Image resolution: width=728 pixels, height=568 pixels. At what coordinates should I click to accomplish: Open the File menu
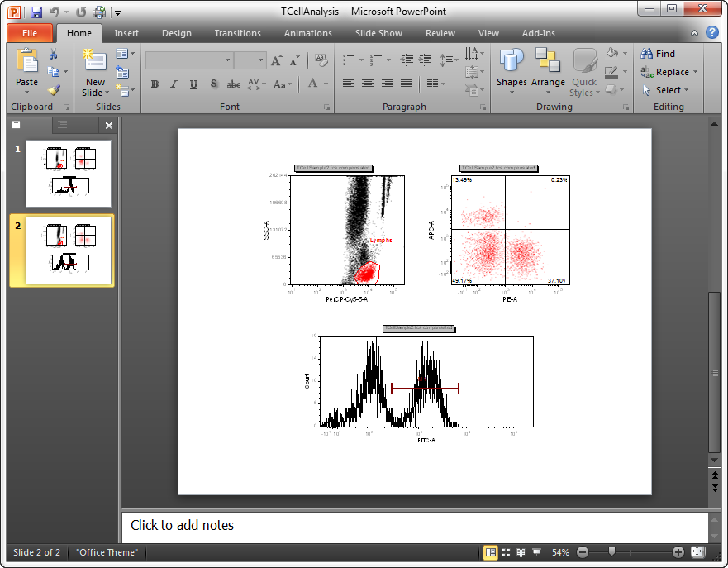(x=30, y=33)
